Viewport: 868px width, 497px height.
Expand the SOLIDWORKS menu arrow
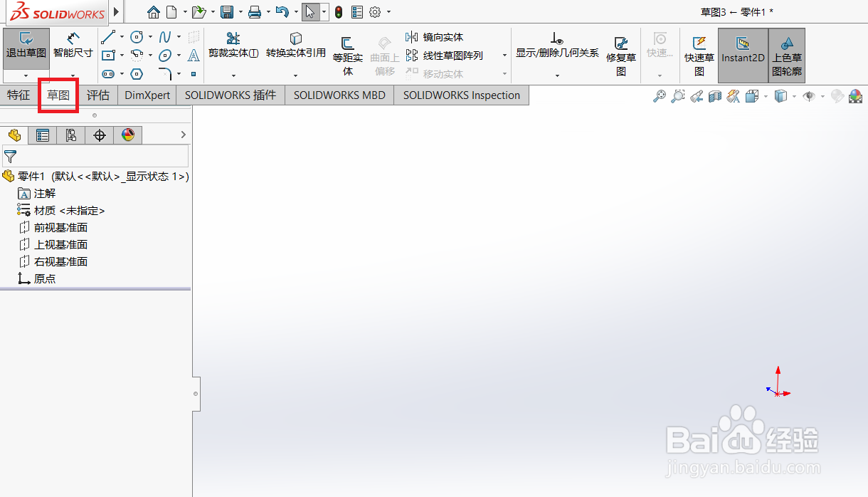click(117, 12)
